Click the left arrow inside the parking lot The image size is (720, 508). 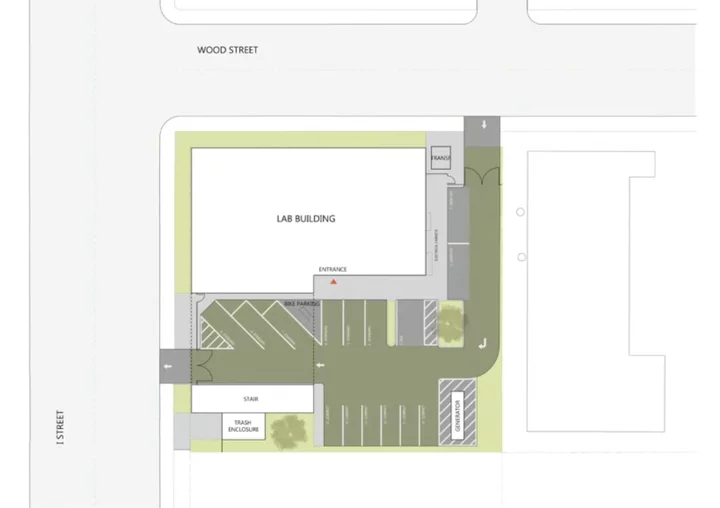320,367
